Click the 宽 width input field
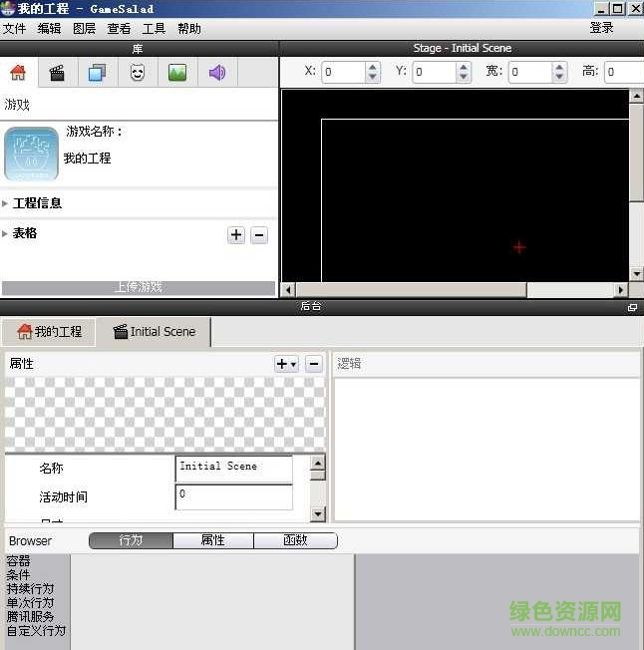The height and width of the screenshot is (650, 644). (x=530, y=72)
